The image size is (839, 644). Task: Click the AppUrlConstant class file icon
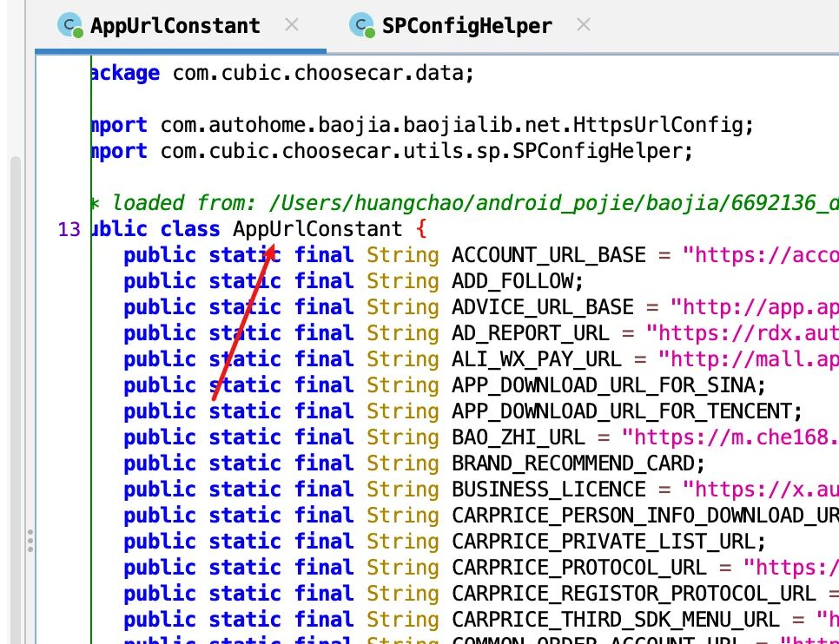tap(70, 25)
